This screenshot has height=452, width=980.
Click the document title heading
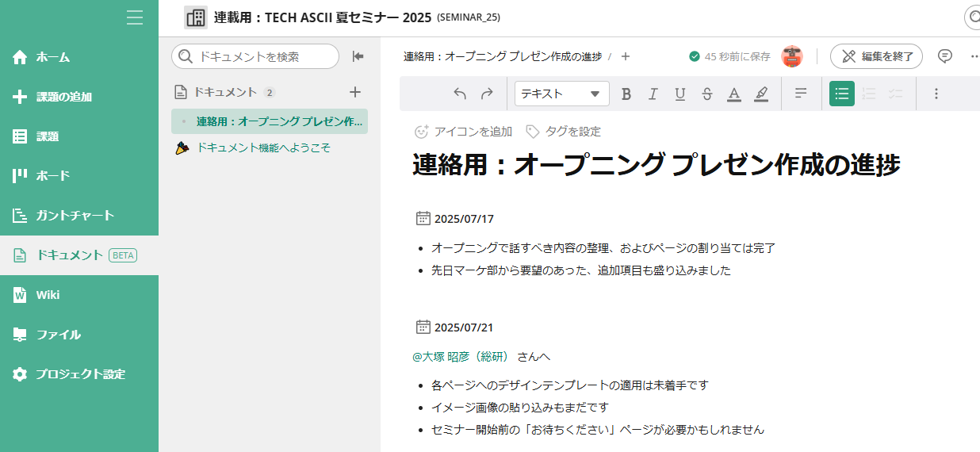pyautogui.click(x=657, y=165)
